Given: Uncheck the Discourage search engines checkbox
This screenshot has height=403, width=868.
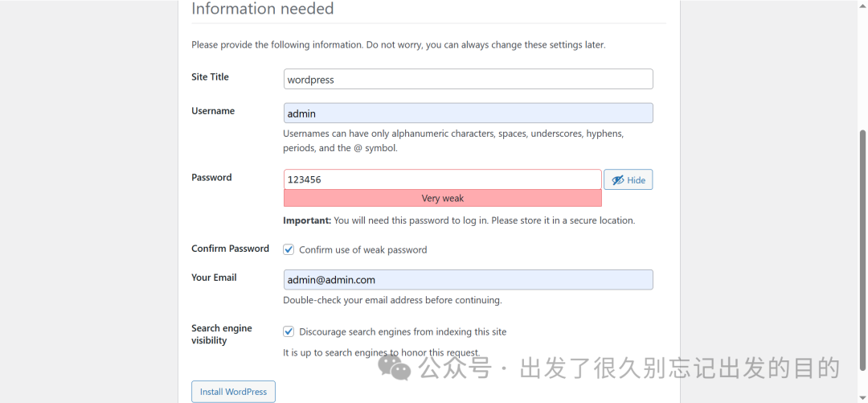Looking at the screenshot, I should click(289, 331).
